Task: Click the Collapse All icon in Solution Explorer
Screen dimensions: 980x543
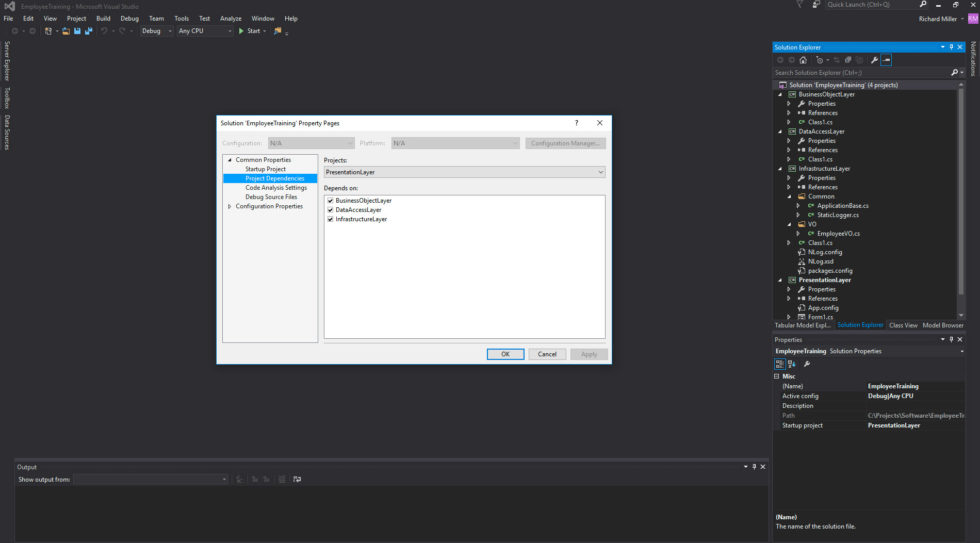Action: [x=848, y=60]
